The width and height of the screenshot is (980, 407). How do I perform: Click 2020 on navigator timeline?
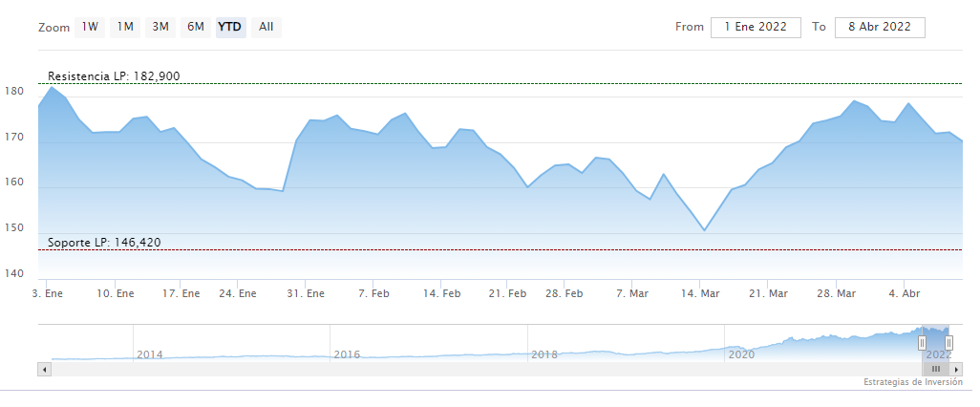click(741, 354)
